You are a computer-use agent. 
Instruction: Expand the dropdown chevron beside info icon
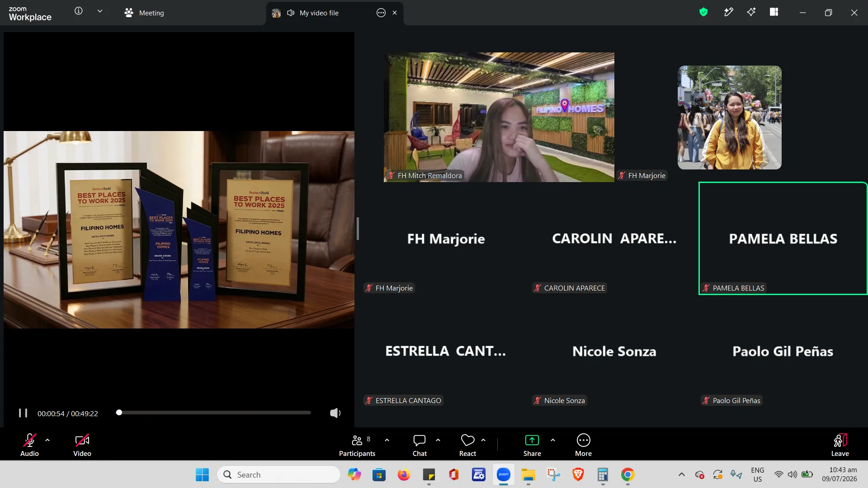point(100,11)
